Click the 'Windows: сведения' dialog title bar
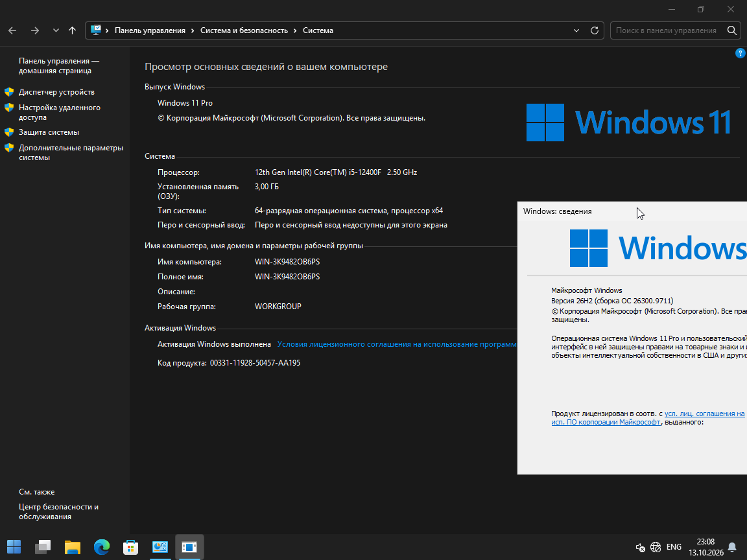747x560 pixels. [632, 211]
